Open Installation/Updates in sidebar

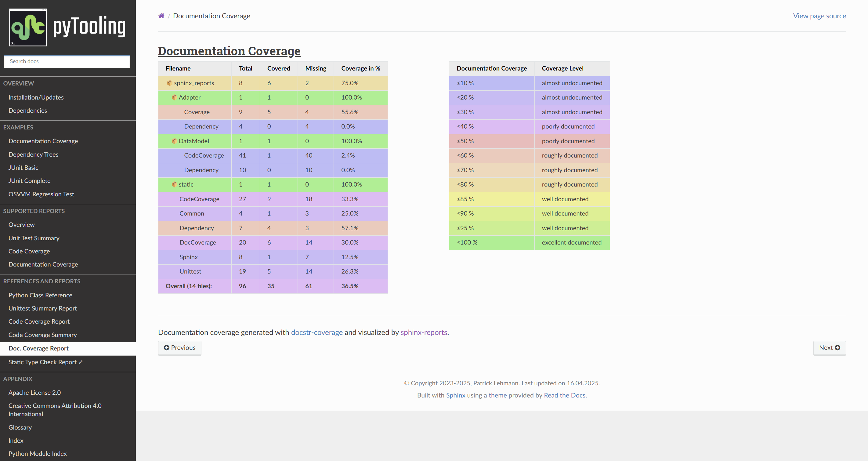tap(36, 97)
